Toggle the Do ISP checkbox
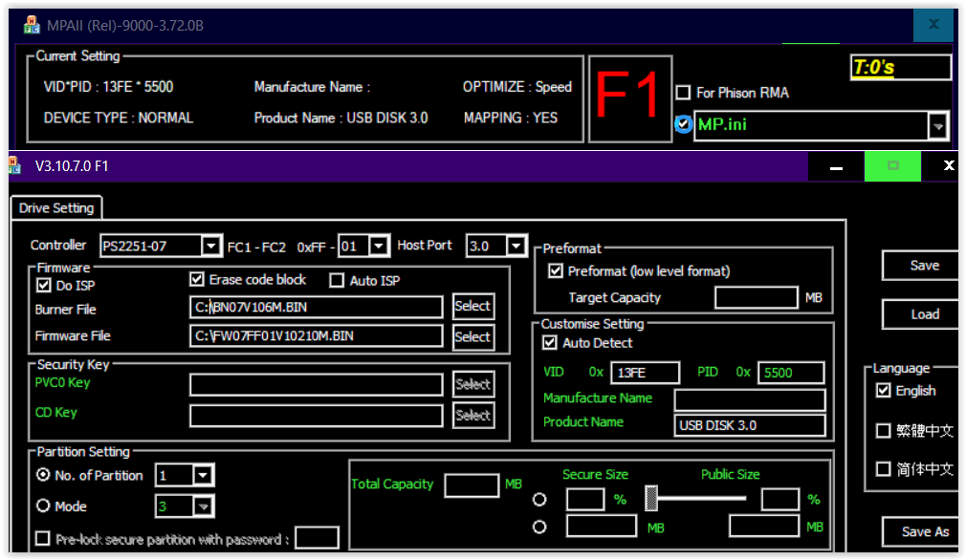The image size is (966, 560). pyautogui.click(x=43, y=285)
